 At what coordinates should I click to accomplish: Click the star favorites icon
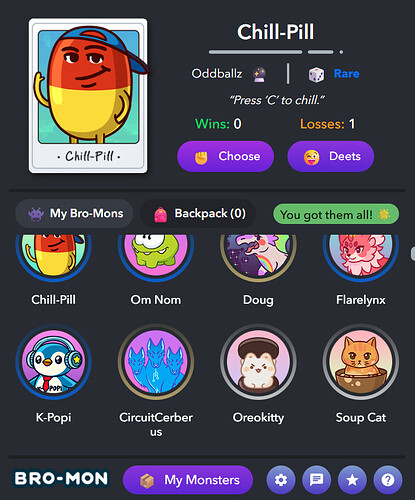[x=352, y=480]
